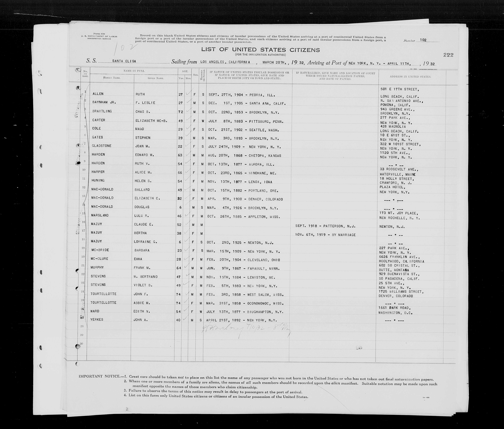The width and height of the screenshot is (504, 429).
Task: Click address '322 W 101ST STREET,'
Action: tap(401, 144)
